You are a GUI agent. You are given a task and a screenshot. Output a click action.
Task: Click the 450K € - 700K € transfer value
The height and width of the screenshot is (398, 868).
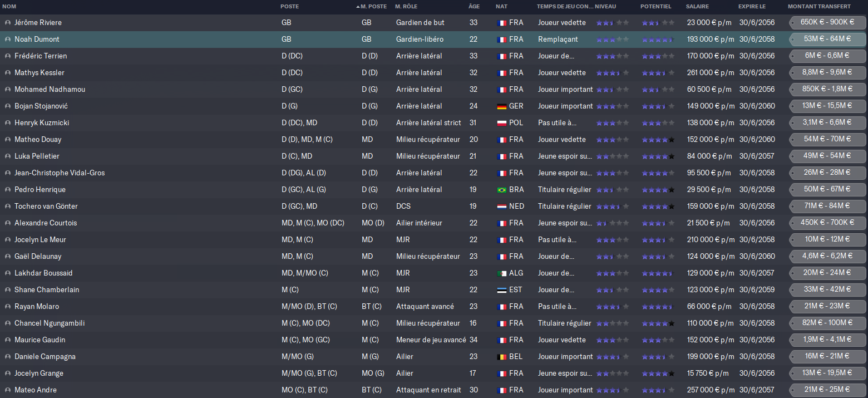click(827, 223)
